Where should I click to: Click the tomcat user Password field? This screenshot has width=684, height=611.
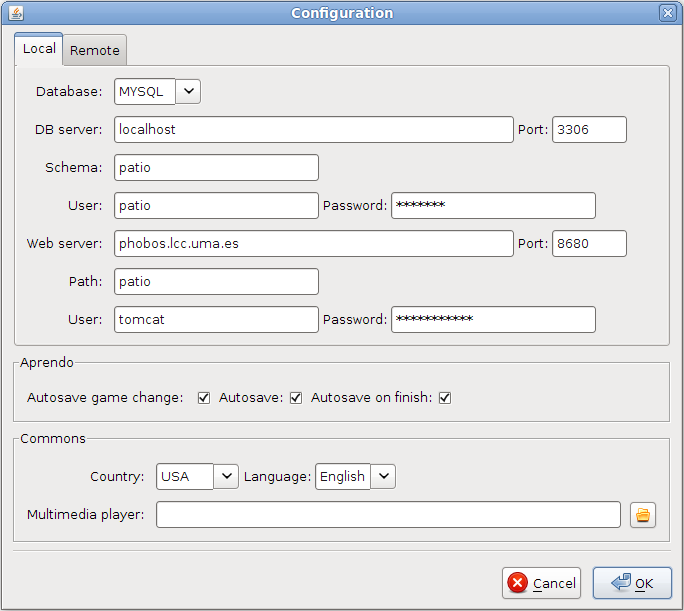tap(493, 319)
